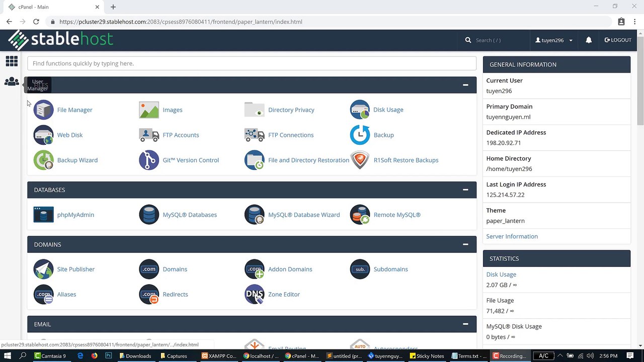
Task: Open the Windows Start menu
Action: pyautogui.click(x=8, y=356)
